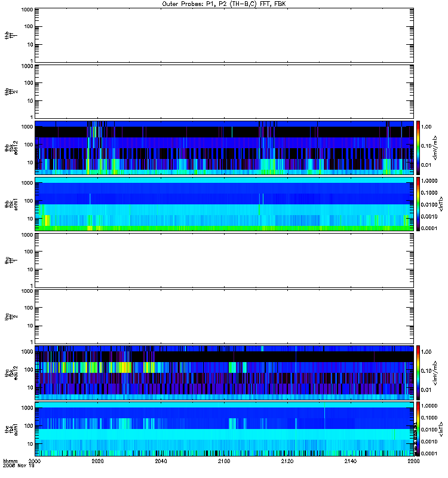The image size is (448, 478).
Task: Click the '2140' time axis label
Action: coord(351,461)
